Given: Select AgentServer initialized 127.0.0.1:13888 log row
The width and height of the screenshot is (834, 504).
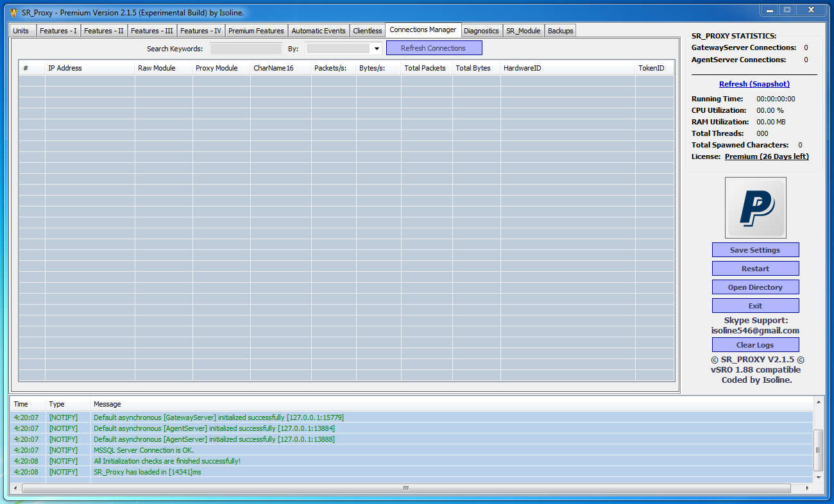Looking at the screenshot, I should [x=412, y=439].
